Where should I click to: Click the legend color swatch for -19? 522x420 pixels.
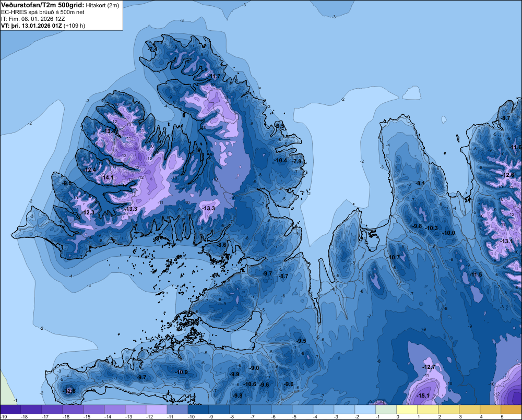click(10, 410)
